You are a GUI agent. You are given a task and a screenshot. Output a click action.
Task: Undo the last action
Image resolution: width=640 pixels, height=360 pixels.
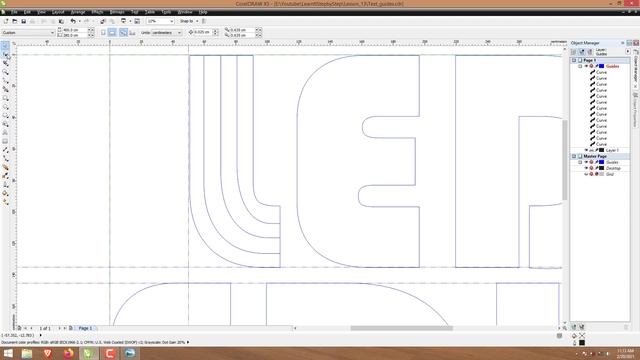73,21
